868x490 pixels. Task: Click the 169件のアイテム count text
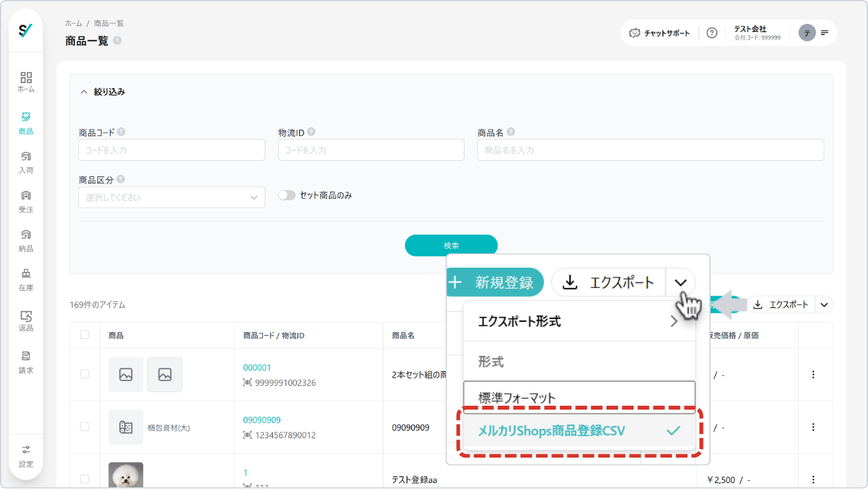98,305
